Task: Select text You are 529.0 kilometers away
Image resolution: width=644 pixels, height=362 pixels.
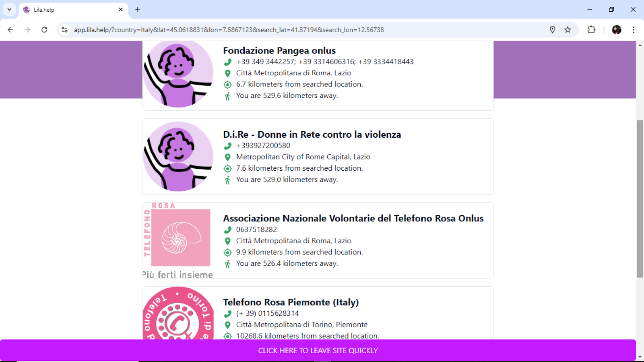Action: coord(287,180)
